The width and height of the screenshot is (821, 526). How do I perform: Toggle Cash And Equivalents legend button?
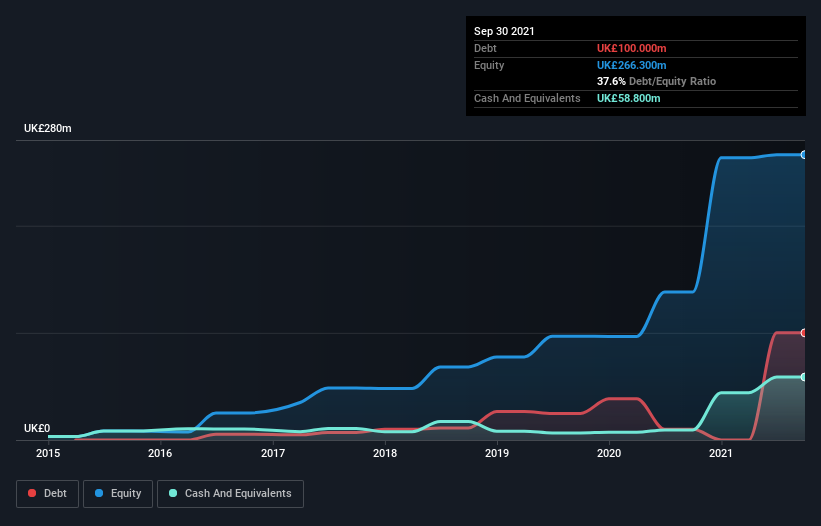(230, 494)
